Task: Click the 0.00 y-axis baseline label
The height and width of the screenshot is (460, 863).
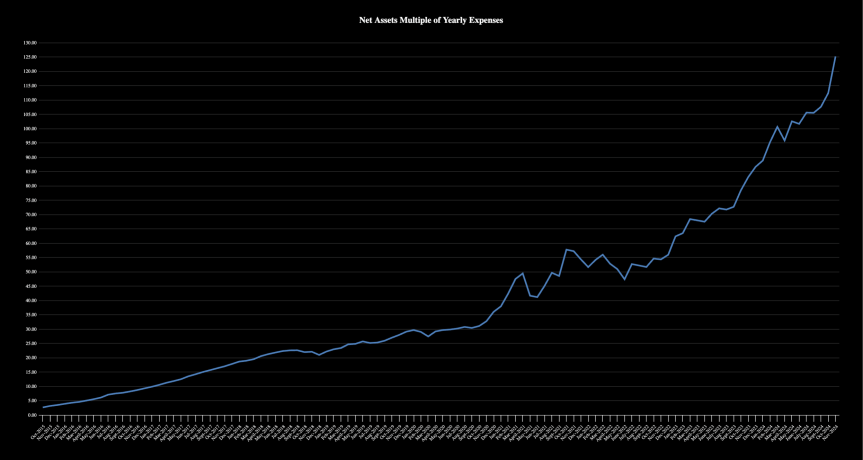Action: pos(31,415)
